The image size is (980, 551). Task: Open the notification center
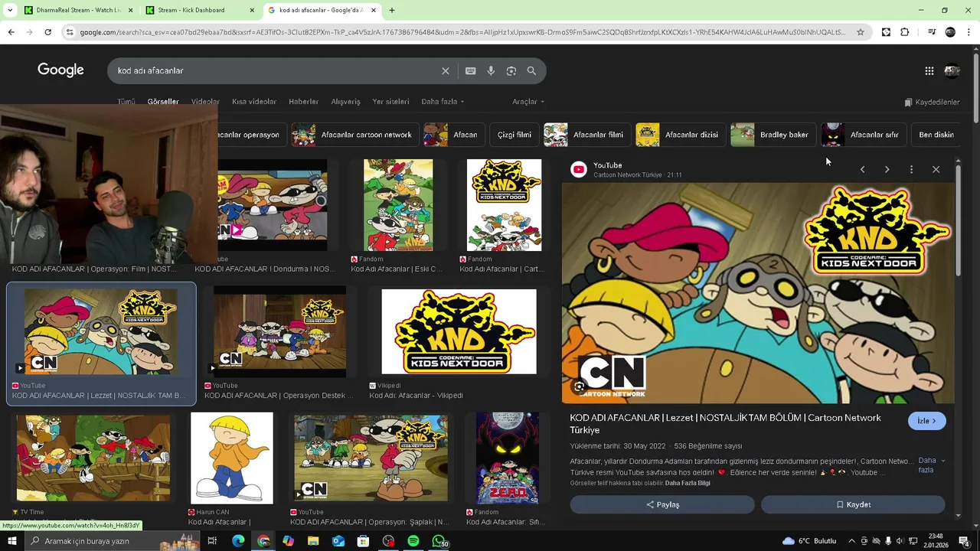(964, 541)
